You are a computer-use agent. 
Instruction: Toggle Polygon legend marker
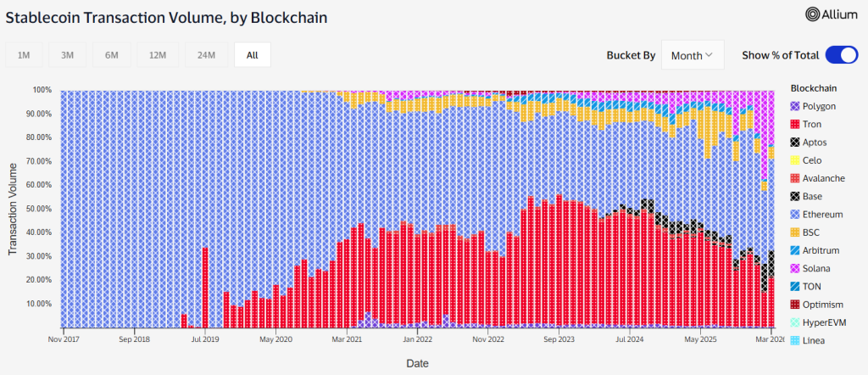point(795,106)
